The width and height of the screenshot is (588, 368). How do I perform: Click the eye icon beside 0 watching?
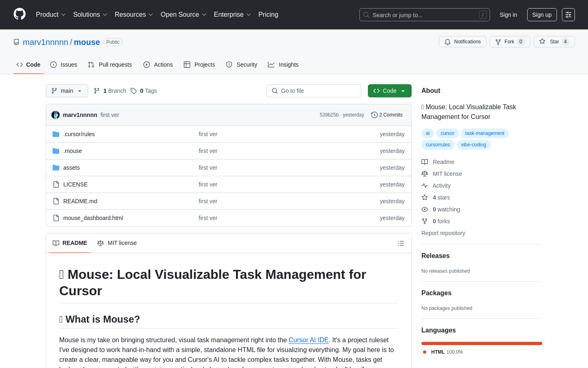[x=425, y=209]
